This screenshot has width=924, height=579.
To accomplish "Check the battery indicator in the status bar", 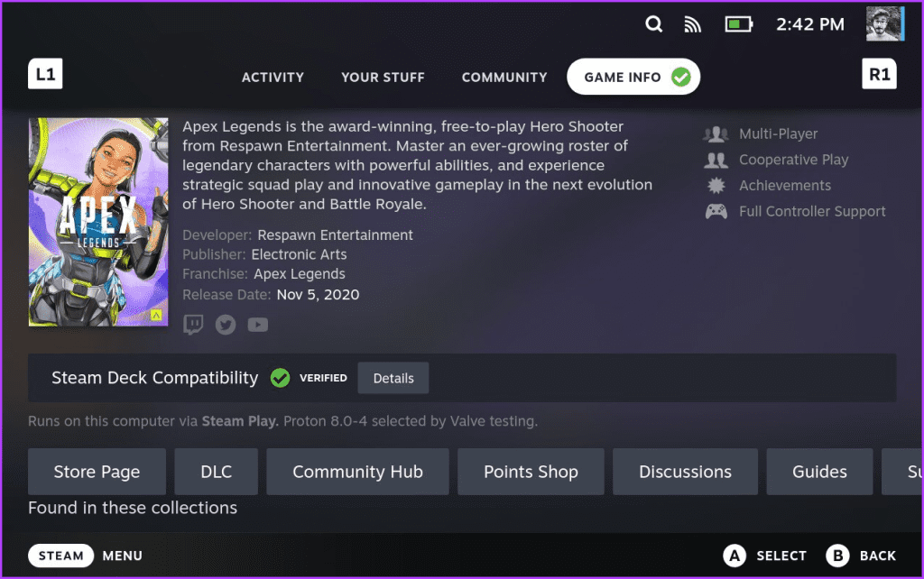I will pos(738,24).
